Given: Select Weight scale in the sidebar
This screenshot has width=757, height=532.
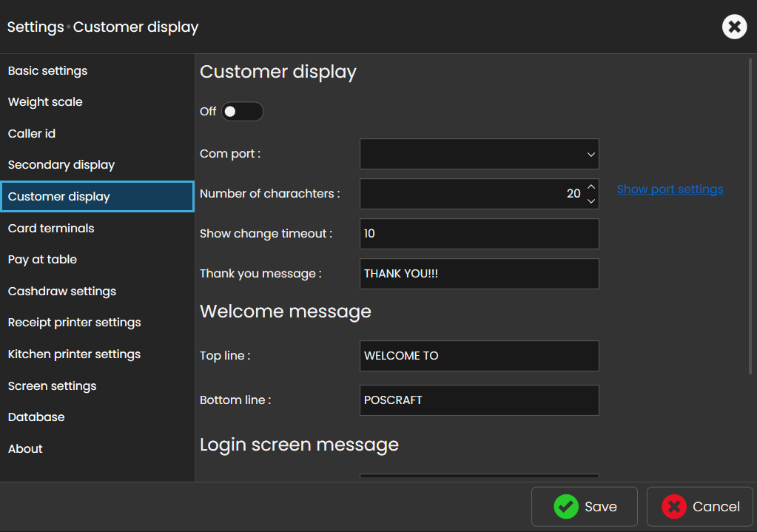Looking at the screenshot, I should (x=45, y=102).
